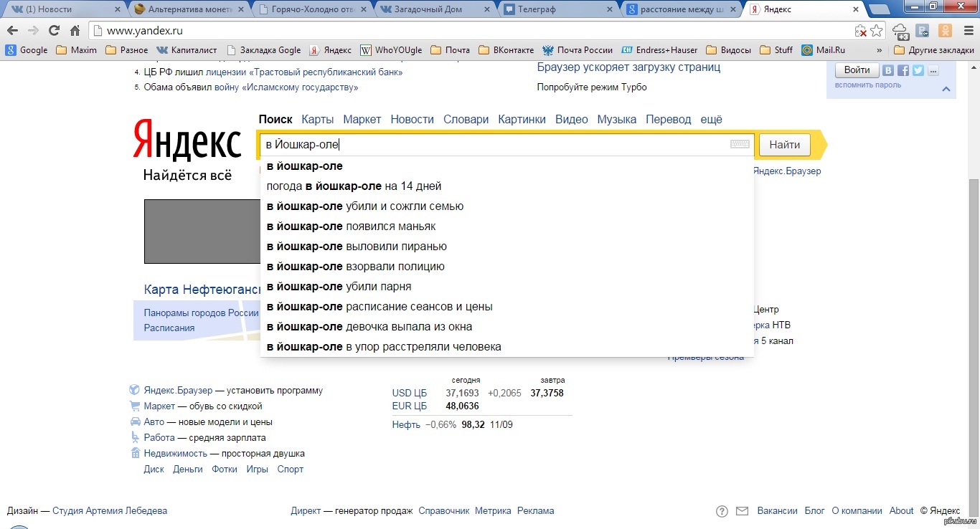This screenshot has width=980, height=529.
Task: Open the Карты search tab
Action: point(318,120)
